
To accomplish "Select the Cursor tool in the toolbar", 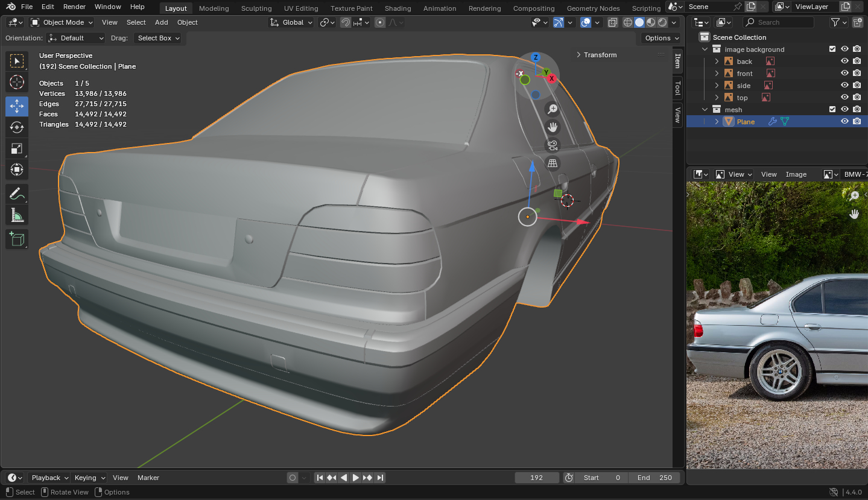I will pyautogui.click(x=17, y=82).
